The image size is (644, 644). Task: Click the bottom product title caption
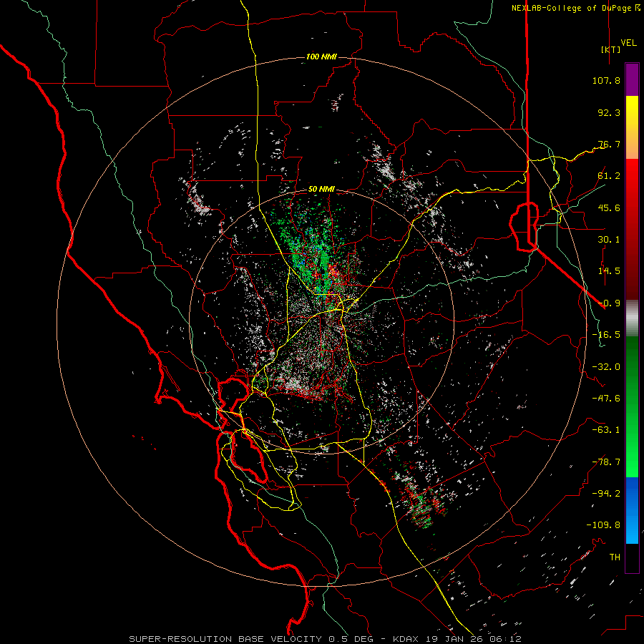pyautogui.click(x=326, y=639)
